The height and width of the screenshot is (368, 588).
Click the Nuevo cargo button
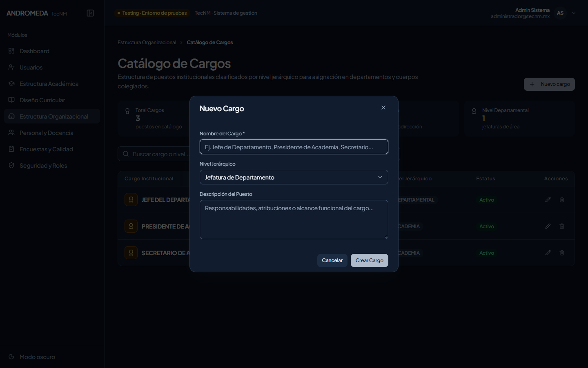pyautogui.click(x=549, y=84)
